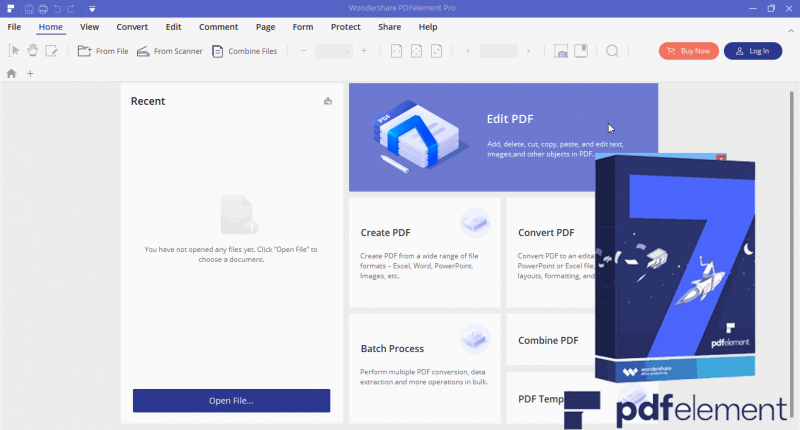Clear recent list with eraser icon

tap(328, 101)
